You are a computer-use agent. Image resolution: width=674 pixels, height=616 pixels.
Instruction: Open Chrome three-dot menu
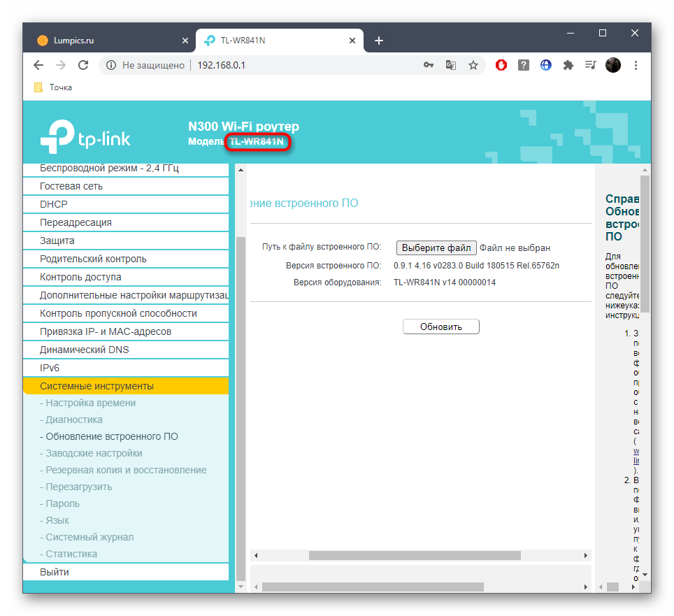(636, 65)
